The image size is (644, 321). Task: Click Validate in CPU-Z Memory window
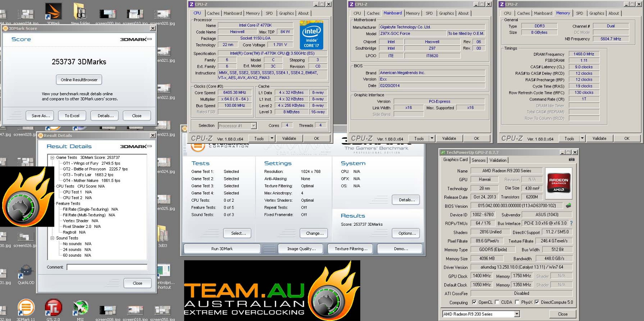pos(599,138)
